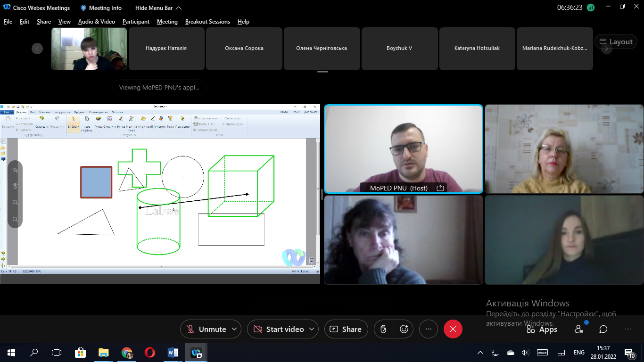The image size is (644, 362).
Task: Select the Оксана Сорока participant tile
Action: pos(244,48)
